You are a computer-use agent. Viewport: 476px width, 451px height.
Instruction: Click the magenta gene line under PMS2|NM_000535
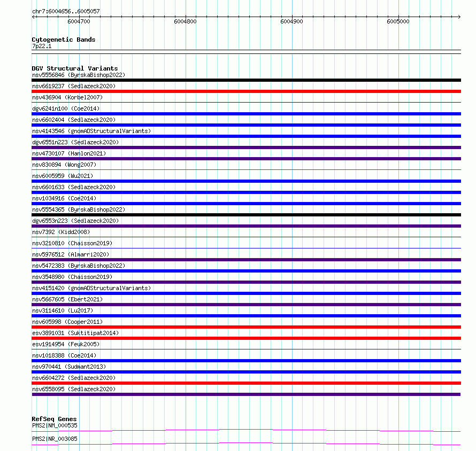(x=246, y=430)
